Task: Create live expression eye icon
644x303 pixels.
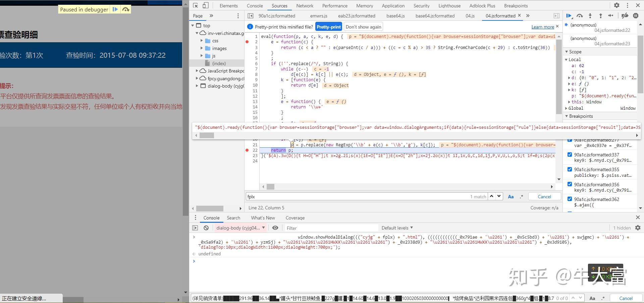Action: [275, 228]
